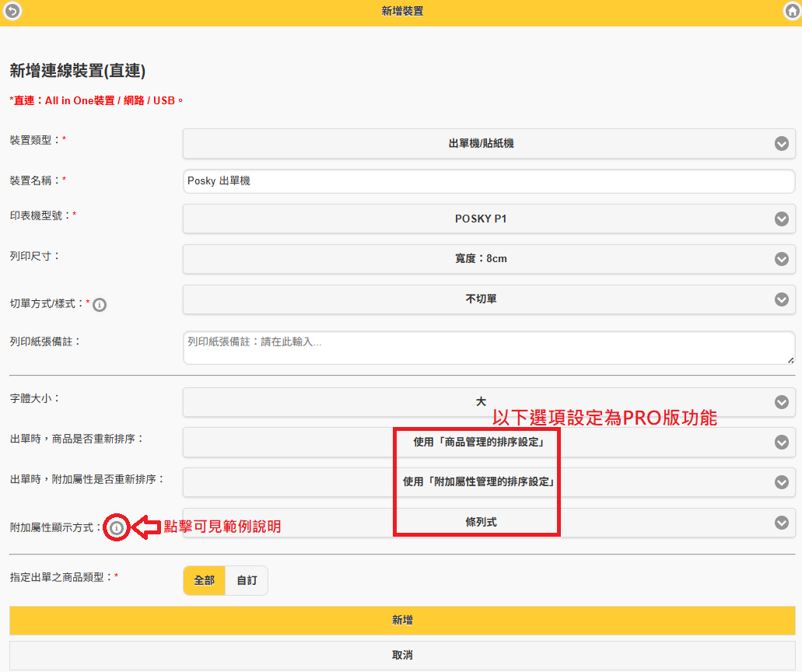Click the 新增 submit button
The image size is (802, 672).
402,621
